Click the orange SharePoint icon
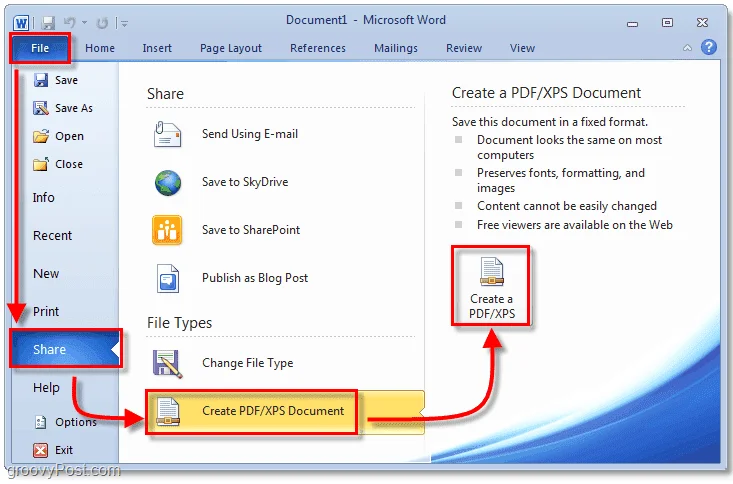Screen dimensions: 733x484 [167, 230]
